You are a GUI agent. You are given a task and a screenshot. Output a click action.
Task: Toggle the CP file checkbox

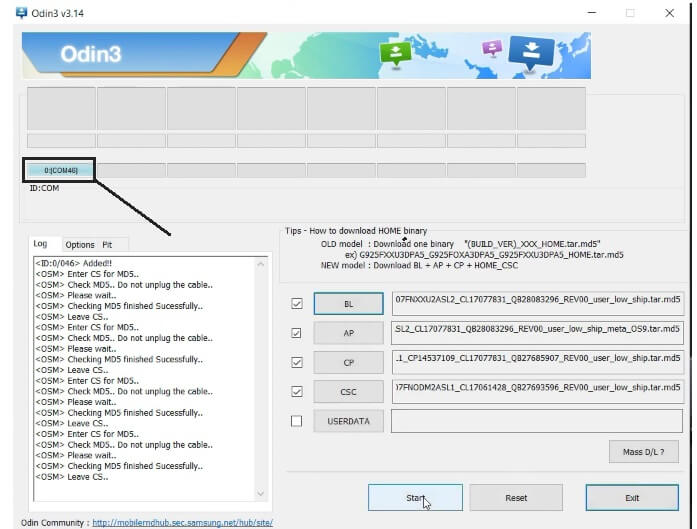(x=296, y=362)
